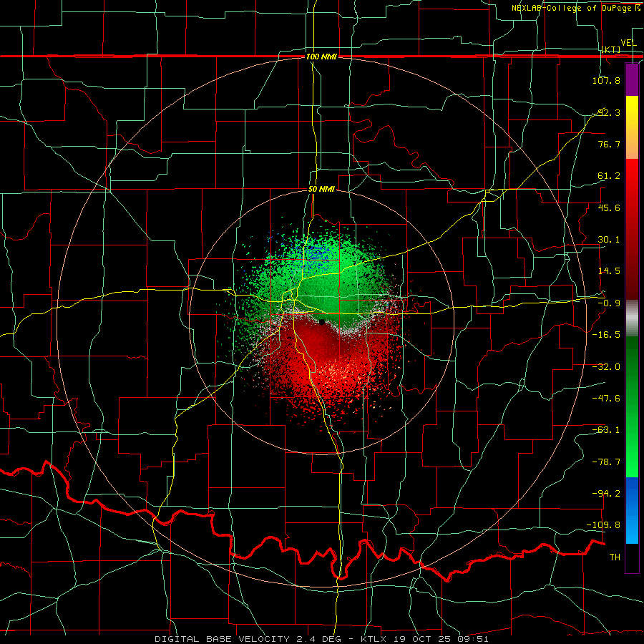Viewport: 644px width, 644px height.
Task: Click the -47.6 value on the velocity scale
Action: [606, 399]
